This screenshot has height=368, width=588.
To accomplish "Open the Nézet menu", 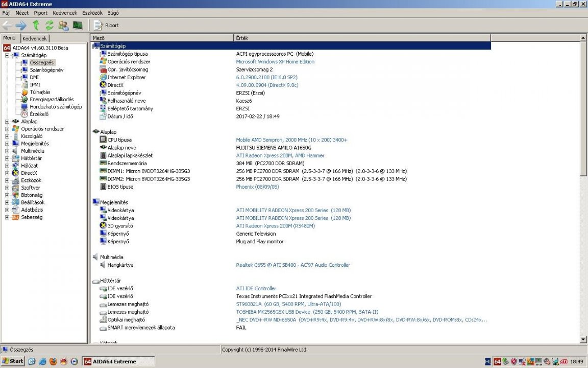I will tap(22, 13).
